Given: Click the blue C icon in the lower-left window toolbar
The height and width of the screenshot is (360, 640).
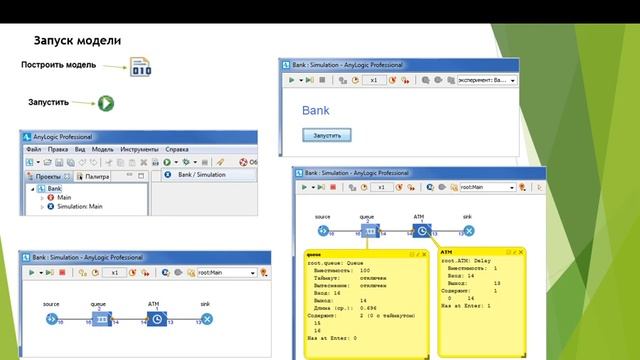Looking at the screenshot, I should point(165,272).
